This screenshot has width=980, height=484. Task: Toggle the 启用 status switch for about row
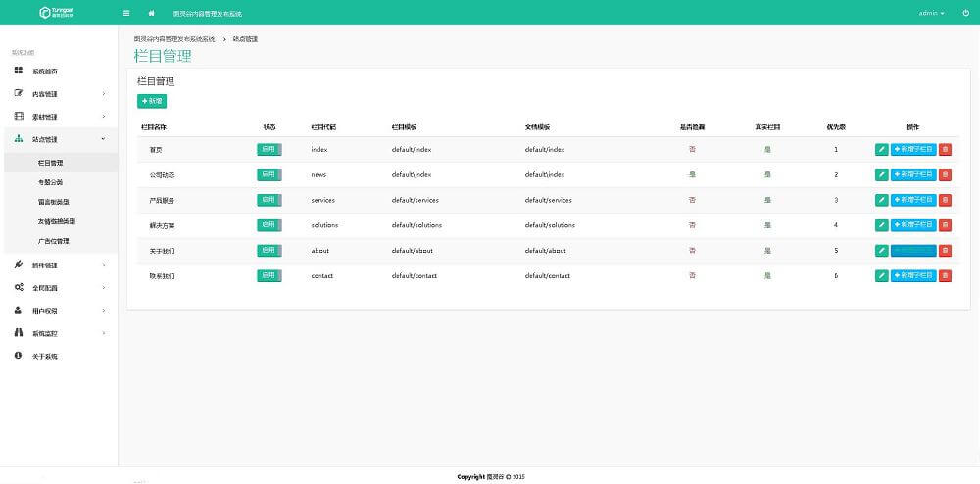[269, 251]
